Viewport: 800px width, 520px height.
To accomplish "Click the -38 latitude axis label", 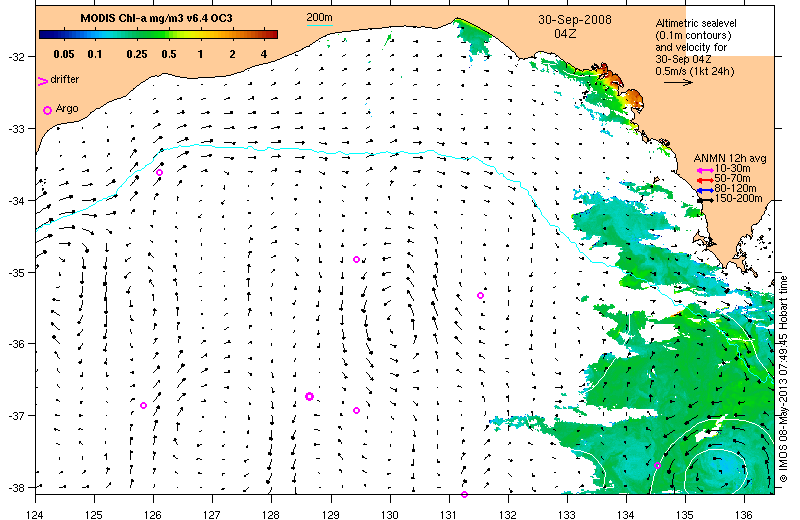I will (x=15, y=487).
